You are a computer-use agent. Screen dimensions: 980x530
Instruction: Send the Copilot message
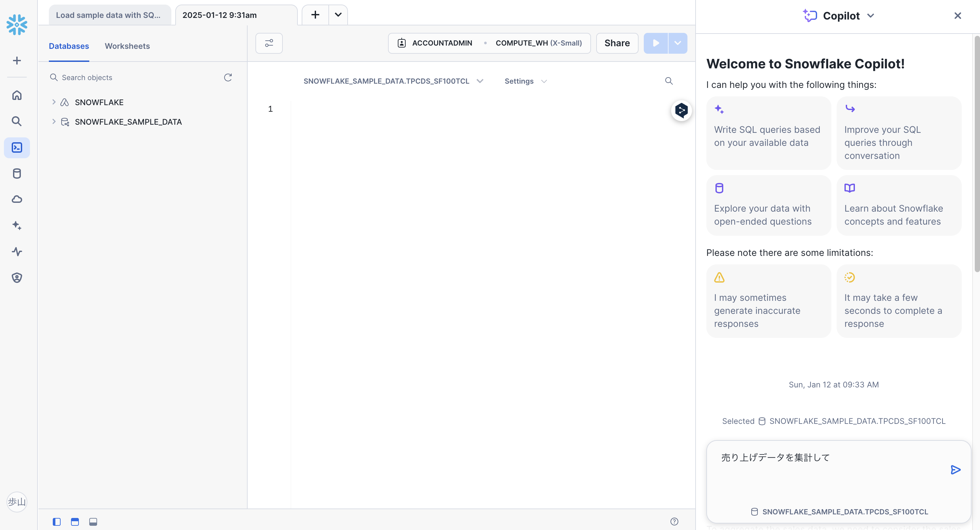[x=955, y=469]
